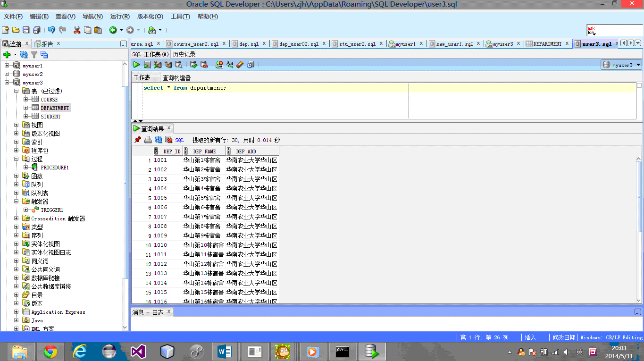
Task: Expand the myuser2 connection node
Action: (7, 74)
